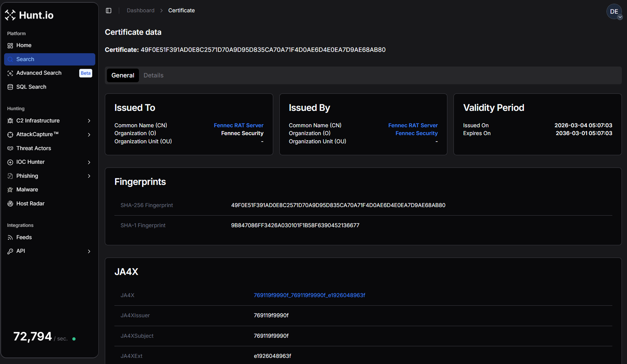The image size is (627, 364).
Task: Click the Feeds RSS icon
Action: pyautogui.click(x=10, y=237)
